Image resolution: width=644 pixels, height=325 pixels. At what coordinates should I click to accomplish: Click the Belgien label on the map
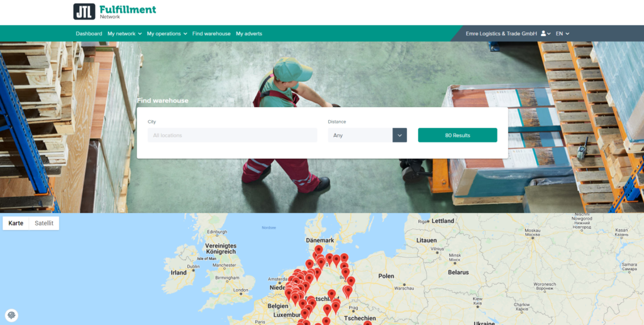(278, 307)
